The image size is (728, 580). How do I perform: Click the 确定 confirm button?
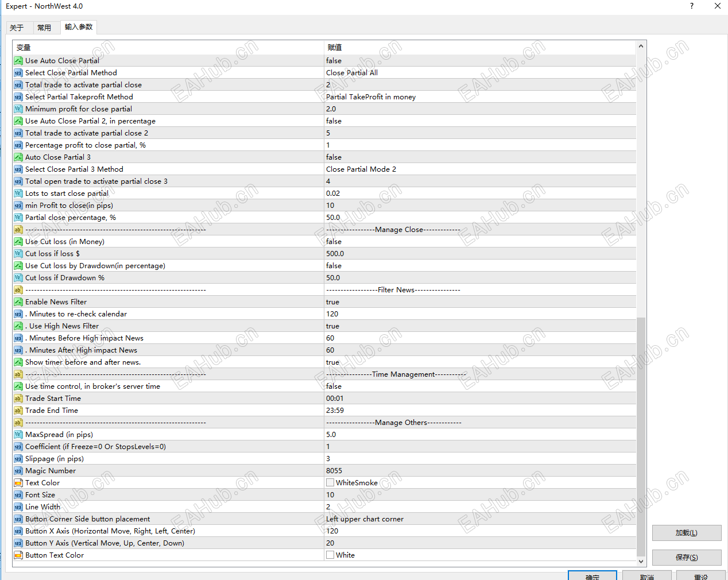593,575
